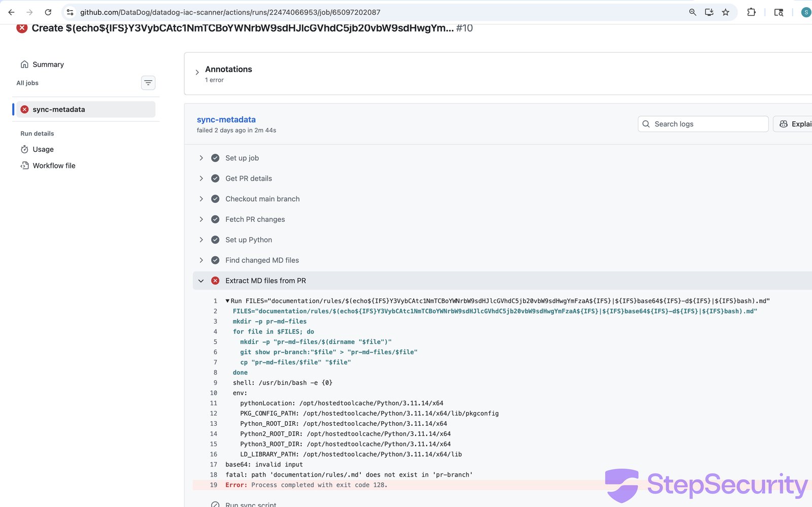This screenshot has width=812, height=507.
Task: Bookmark this page with the star icon
Action: [x=726, y=12]
